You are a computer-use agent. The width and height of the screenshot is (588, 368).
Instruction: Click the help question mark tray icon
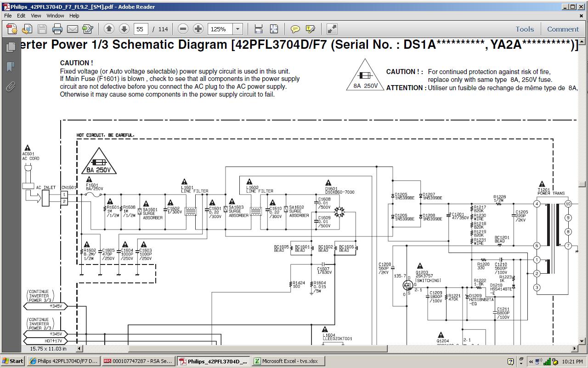(x=511, y=361)
